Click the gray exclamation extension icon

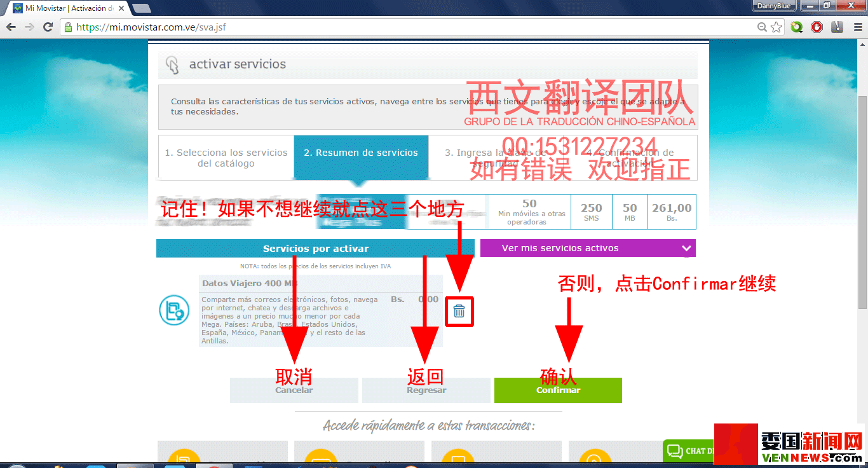point(837,27)
